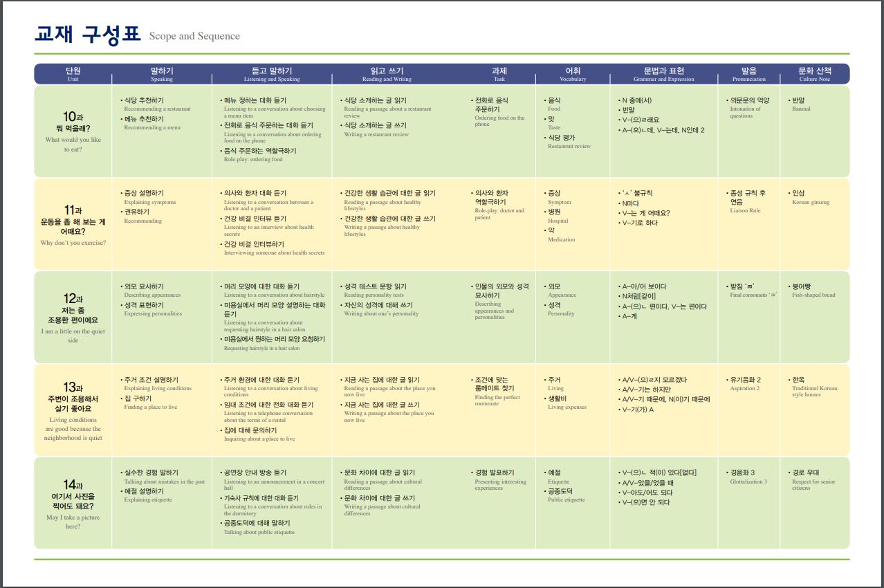Screen dimensions: 884x588
Task: Click the "교재 구성표" page title
Action: pos(87,35)
